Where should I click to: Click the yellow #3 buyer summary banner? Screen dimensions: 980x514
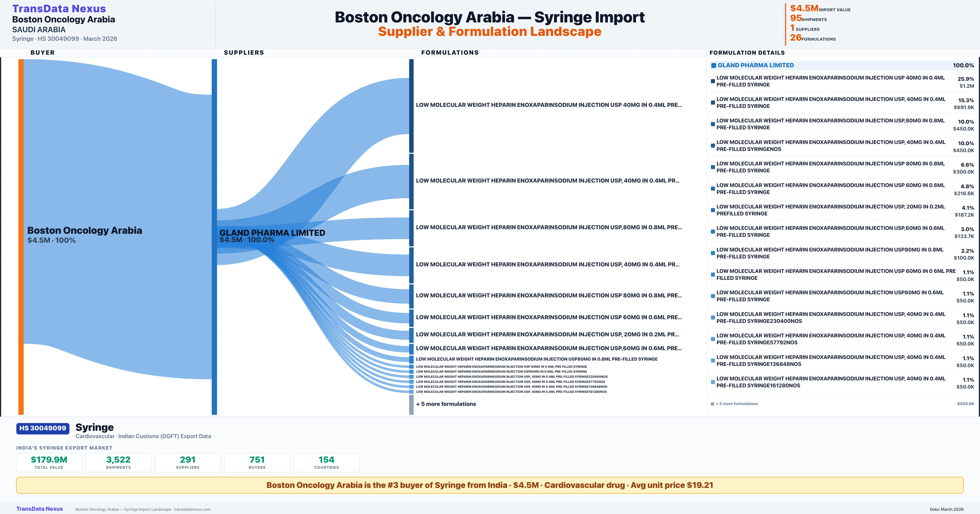point(490,485)
